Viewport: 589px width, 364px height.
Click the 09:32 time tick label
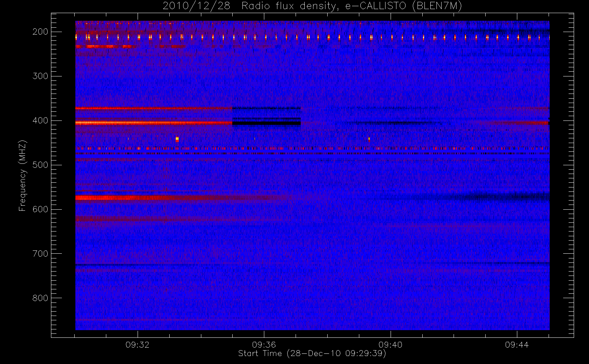tap(138, 345)
